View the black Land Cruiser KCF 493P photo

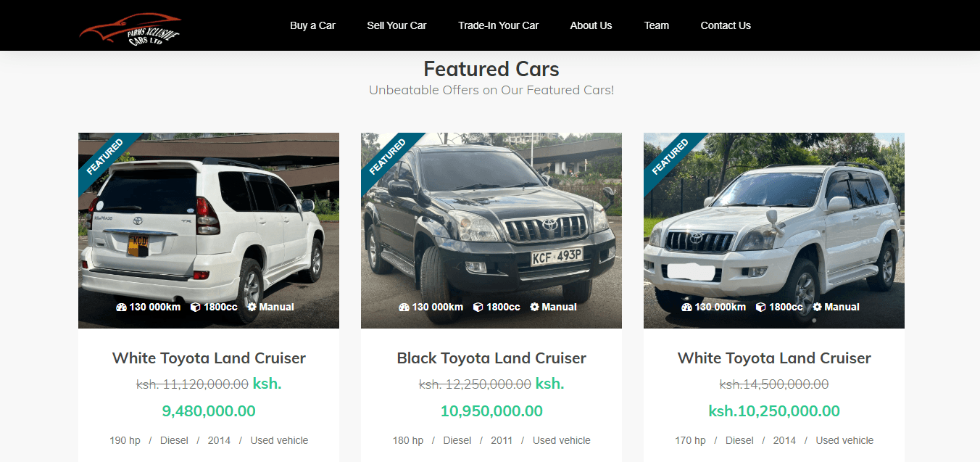pos(491,231)
